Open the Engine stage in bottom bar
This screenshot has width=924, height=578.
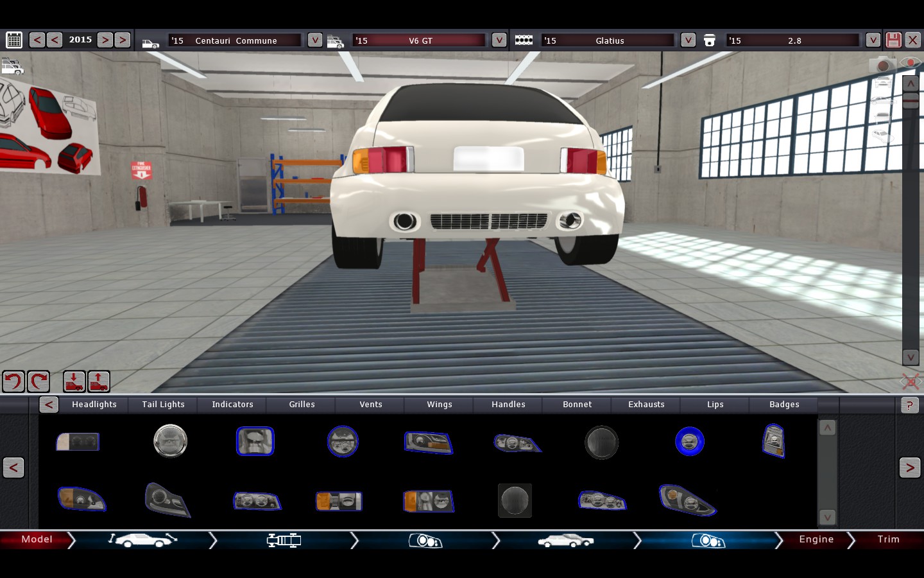pyautogui.click(x=816, y=539)
